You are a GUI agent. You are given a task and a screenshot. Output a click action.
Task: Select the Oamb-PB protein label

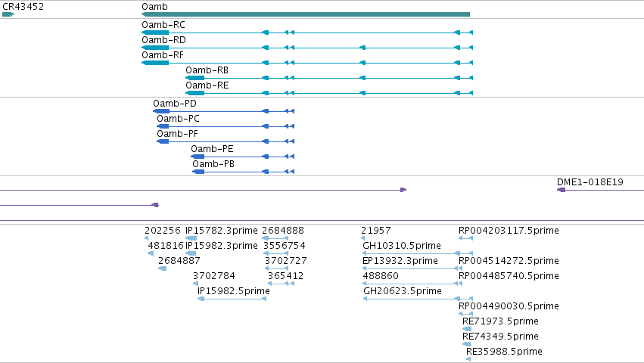[x=213, y=164]
